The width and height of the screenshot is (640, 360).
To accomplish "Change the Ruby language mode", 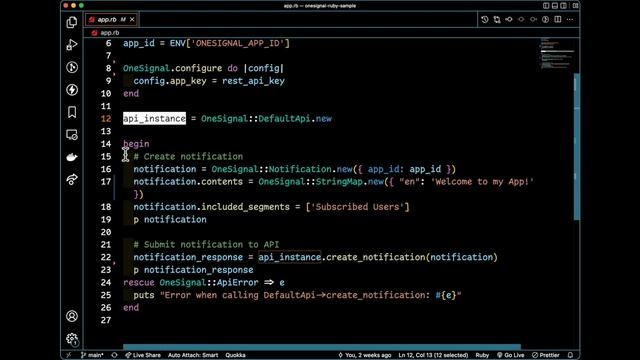I will (x=482, y=355).
